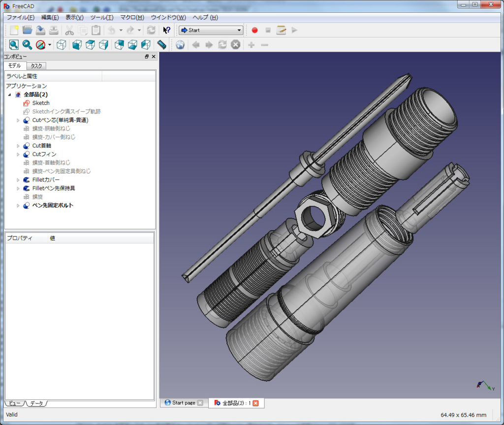This screenshot has height=425, width=504.
Task: Click browser stop loading icon
Action: tap(236, 45)
